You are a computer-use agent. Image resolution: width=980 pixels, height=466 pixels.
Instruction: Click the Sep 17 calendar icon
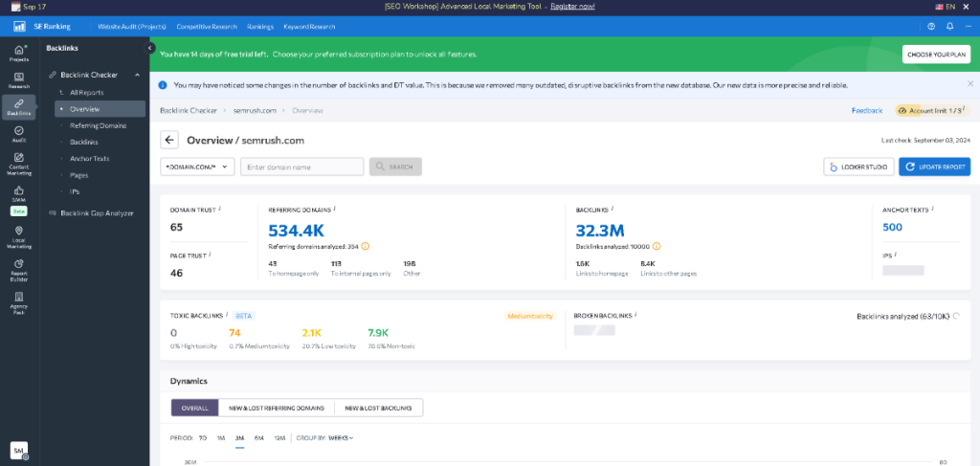[17, 7]
